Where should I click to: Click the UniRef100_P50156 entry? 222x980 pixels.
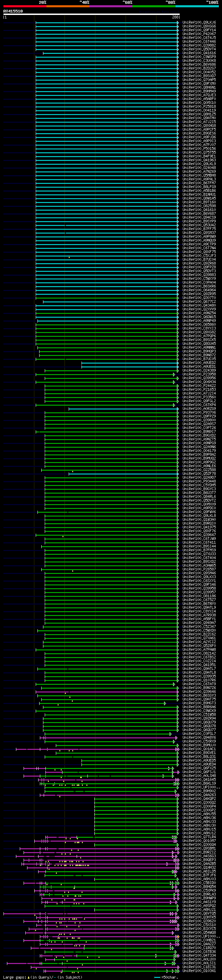click(x=199, y=149)
